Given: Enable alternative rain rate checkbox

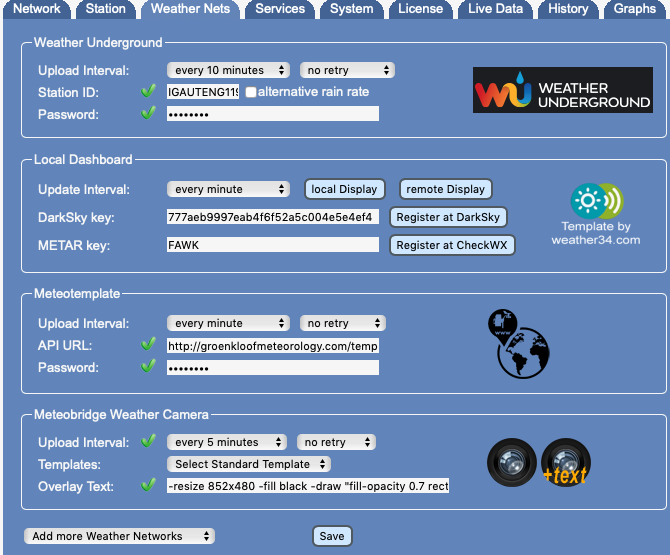Looking at the screenshot, I should [251, 92].
